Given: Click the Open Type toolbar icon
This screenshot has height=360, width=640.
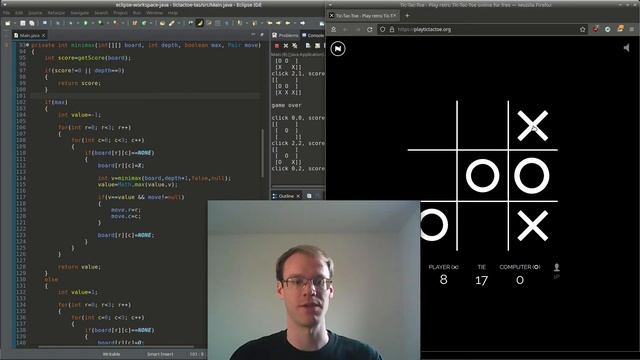Looking at the screenshot, I should pyautogui.click(x=162, y=23).
